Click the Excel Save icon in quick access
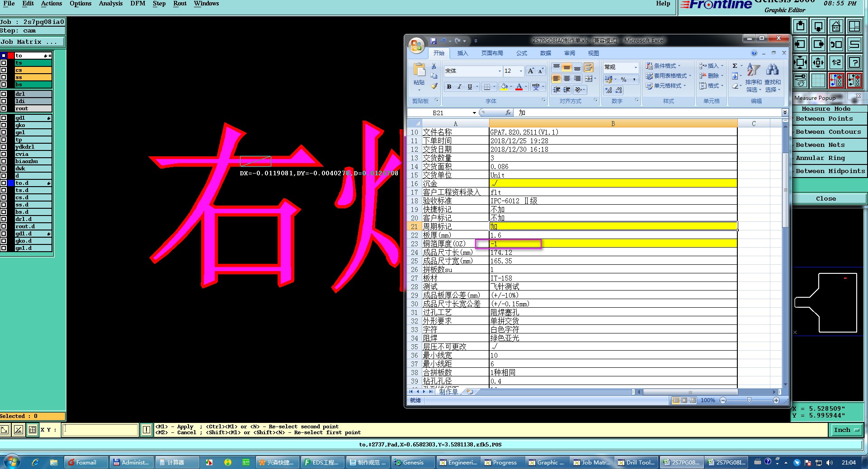 click(434, 41)
